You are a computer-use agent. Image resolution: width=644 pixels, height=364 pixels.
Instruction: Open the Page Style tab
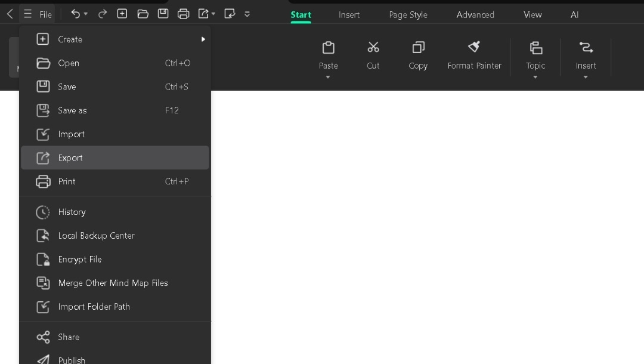click(408, 15)
